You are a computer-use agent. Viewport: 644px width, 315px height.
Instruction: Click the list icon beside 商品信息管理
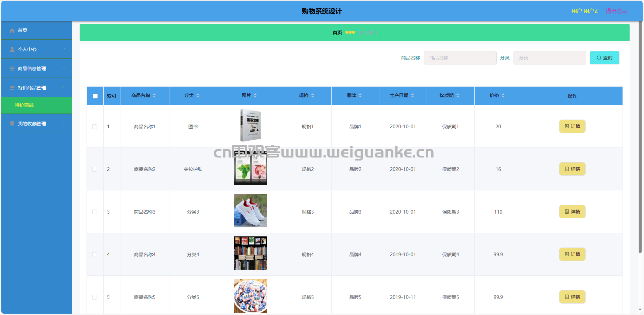12,69
